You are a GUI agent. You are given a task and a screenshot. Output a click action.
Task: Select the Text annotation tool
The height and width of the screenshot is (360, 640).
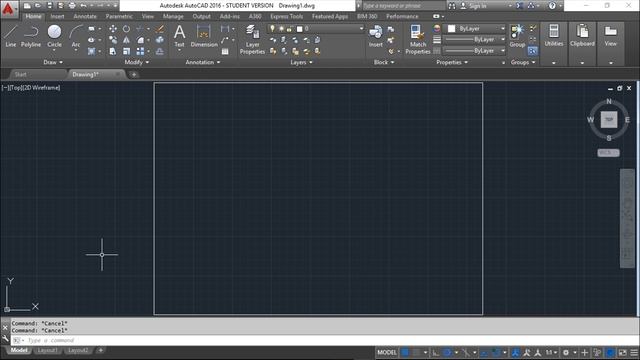(180, 36)
